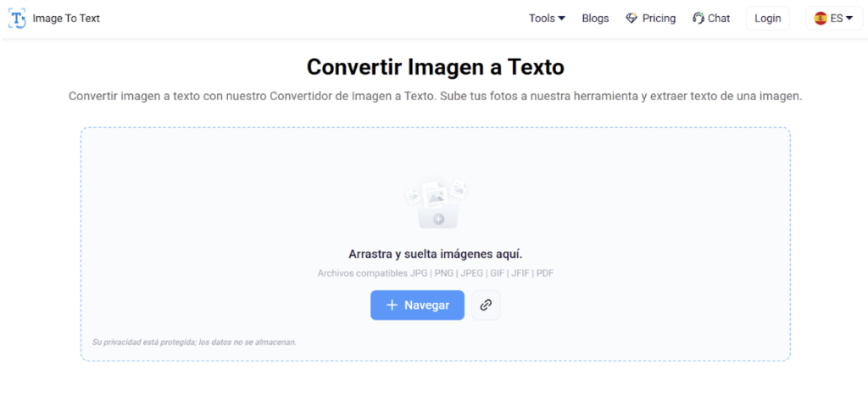Viewport: 868px width, 397px height.
Task: Expand the caret arrow beside Tools
Action: tap(561, 19)
